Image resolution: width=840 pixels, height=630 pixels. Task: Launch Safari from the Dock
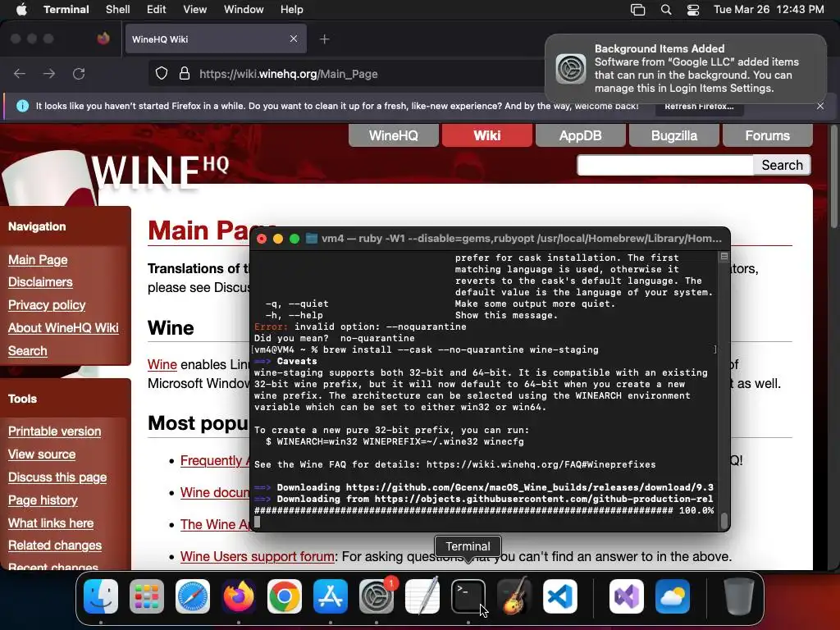click(193, 596)
